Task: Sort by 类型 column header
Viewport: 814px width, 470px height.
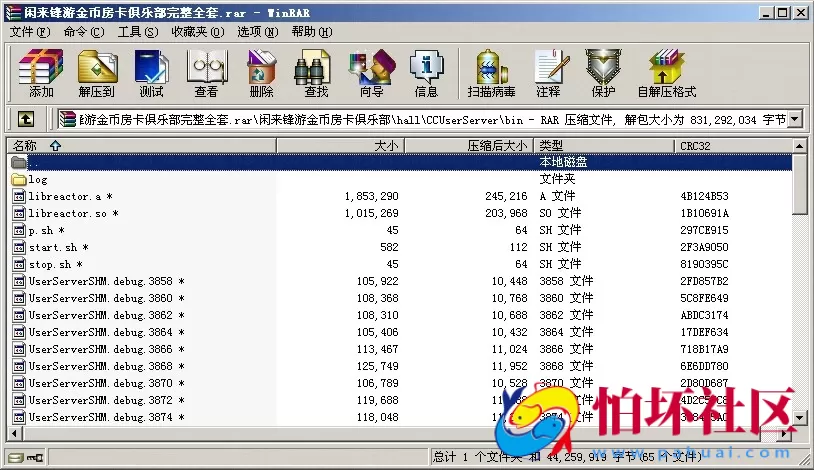Action: click(604, 146)
